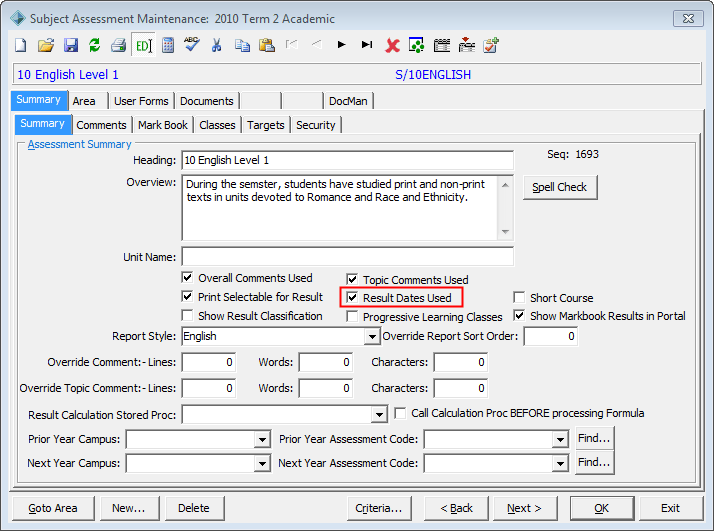Image resolution: width=714 pixels, height=531 pixels.
Task: Refresh with the green arrows icon
Action: tap(95, 45)
